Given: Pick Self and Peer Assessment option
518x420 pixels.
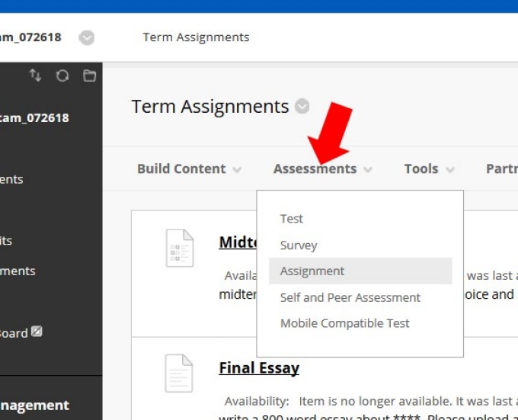Looking at the screenshot, I should click(x=350, y=297).
